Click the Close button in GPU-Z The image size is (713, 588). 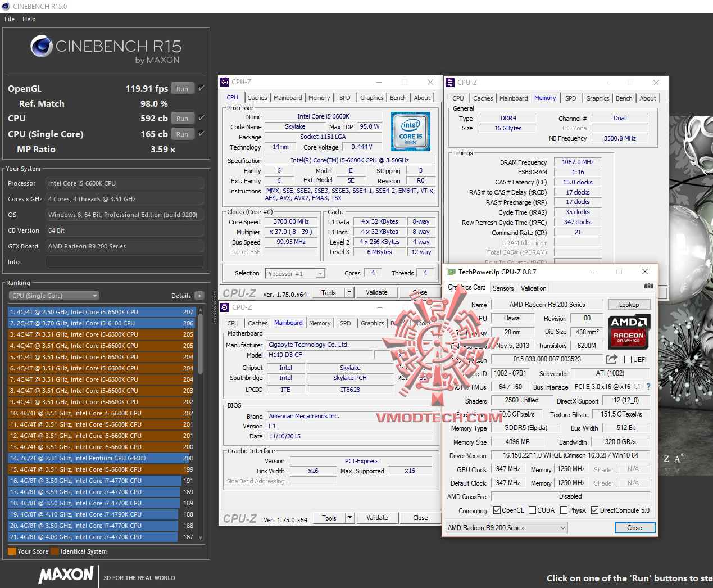click(634, 528)
